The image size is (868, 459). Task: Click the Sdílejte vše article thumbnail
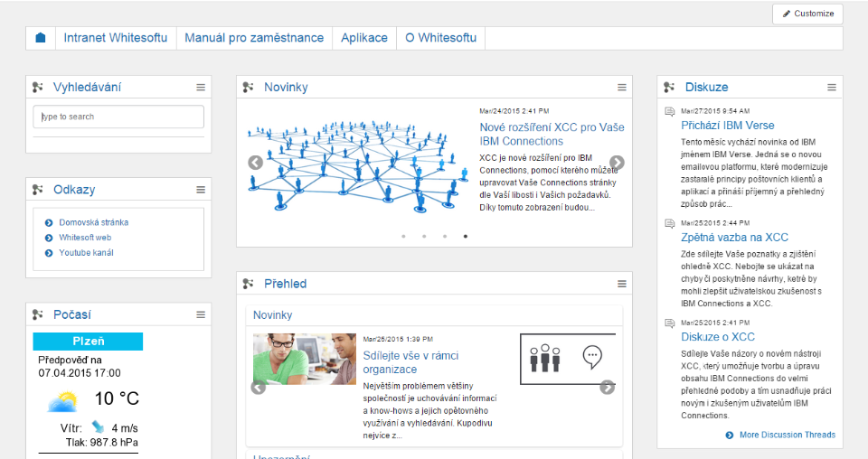coord(304,360)
